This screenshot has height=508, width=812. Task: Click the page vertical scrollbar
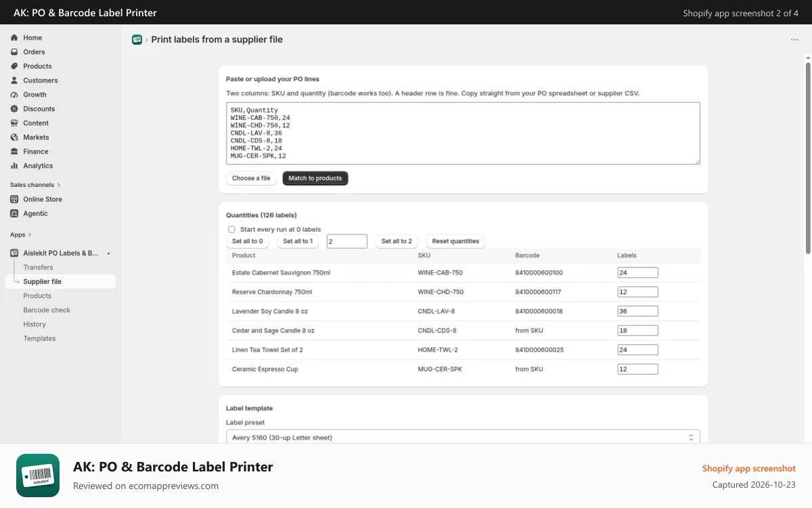(x=808, y=158)
